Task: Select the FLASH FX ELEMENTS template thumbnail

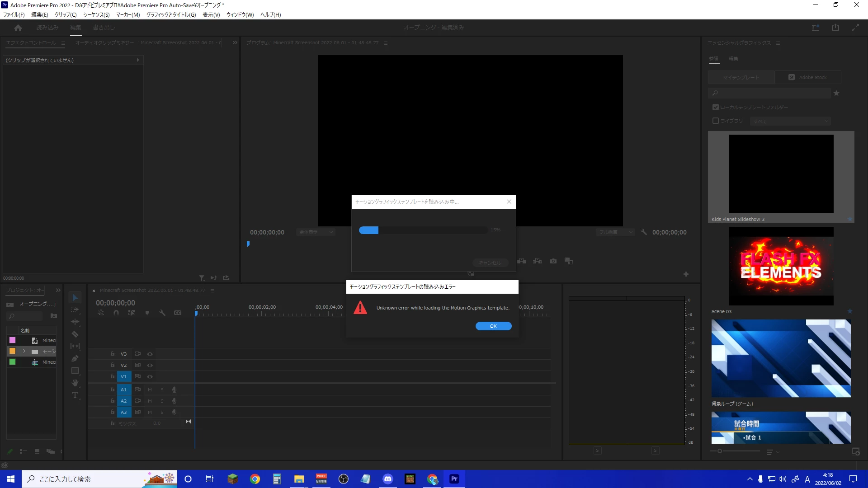Action: coord(781,266)
